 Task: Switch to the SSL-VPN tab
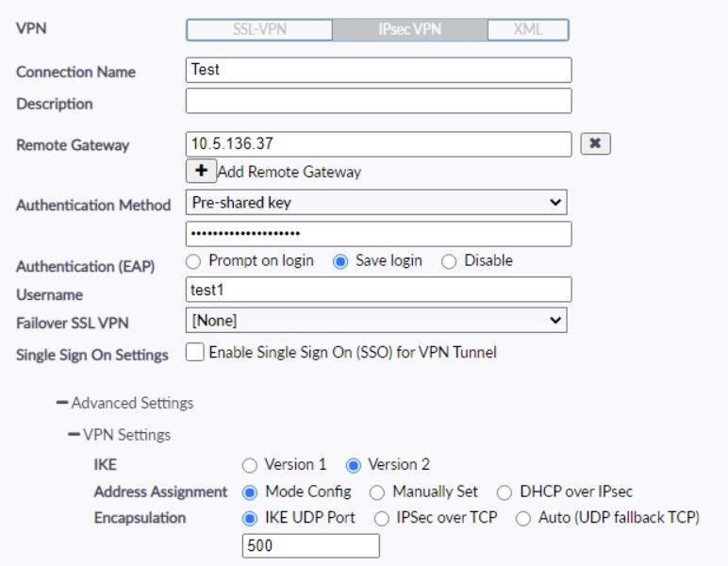[259, 30]
